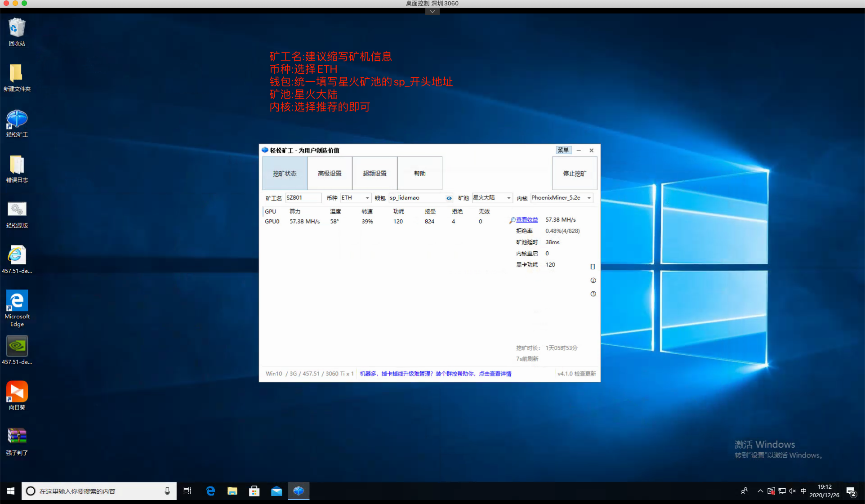Image resolution: width=865 pixels, height=504 pixels.
Task: Click the 算力 column header
Action: [295, 211]
